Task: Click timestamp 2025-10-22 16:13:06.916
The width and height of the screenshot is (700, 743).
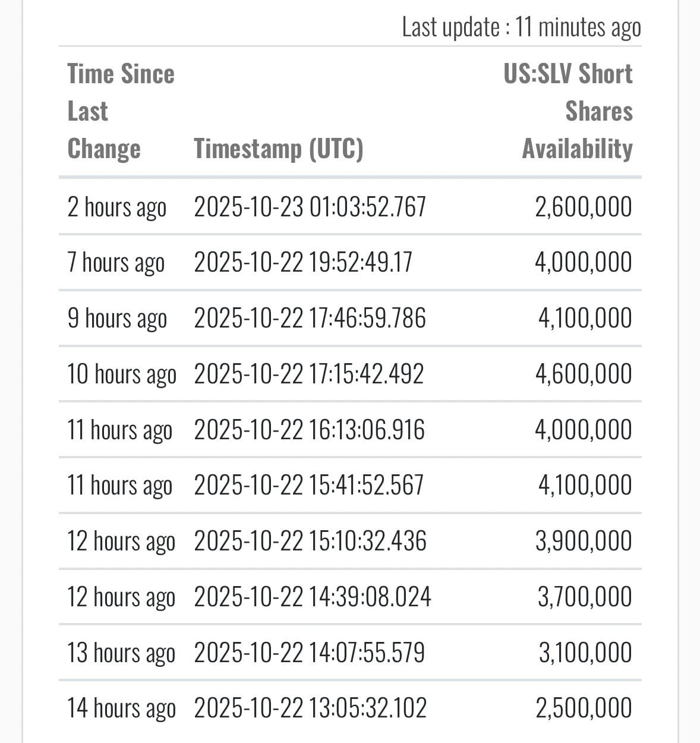Action: coord(309,430)
